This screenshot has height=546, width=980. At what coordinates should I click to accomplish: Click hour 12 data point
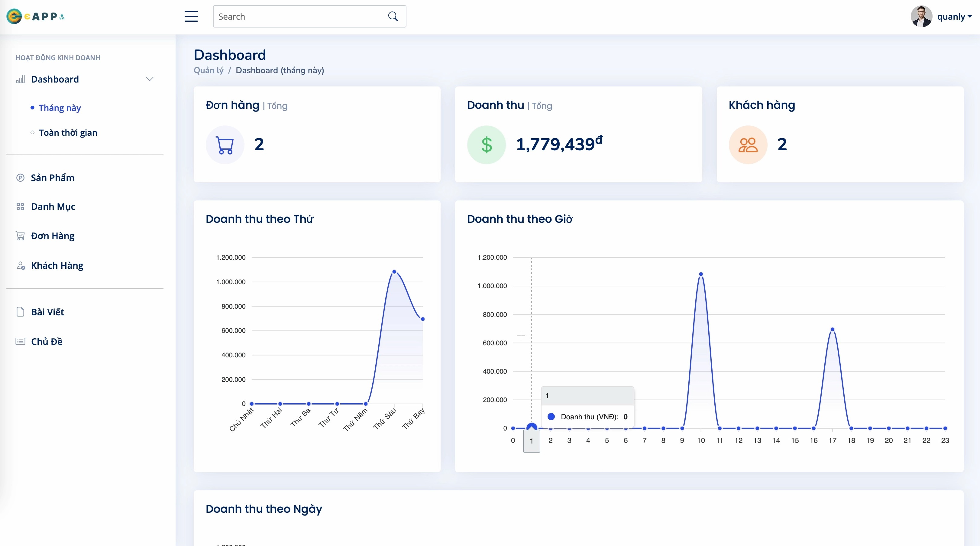coord(739,428)
